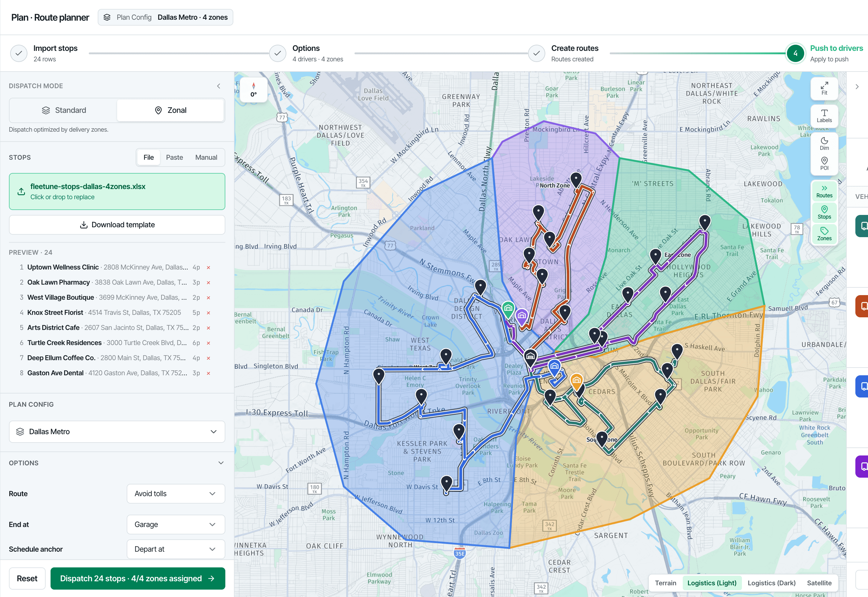Image resolution: width=868 pixels, height=597 pixels.
Task: Select Satellite map style
Action: point(819,583)
